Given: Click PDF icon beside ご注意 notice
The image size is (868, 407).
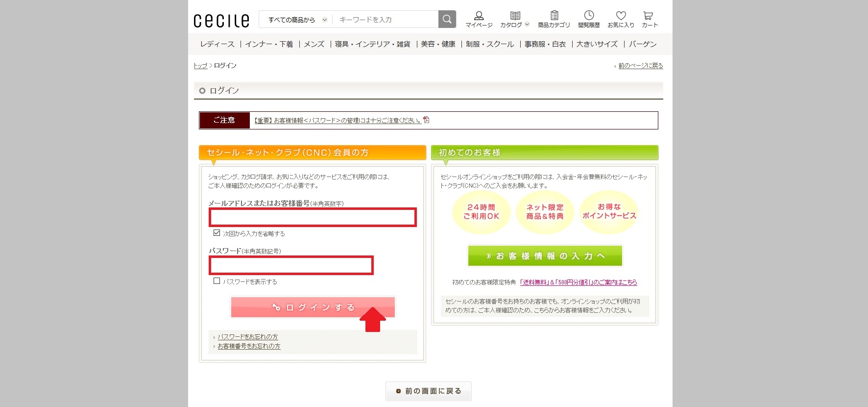Looking at the screenshot, I should coord(426,120).
